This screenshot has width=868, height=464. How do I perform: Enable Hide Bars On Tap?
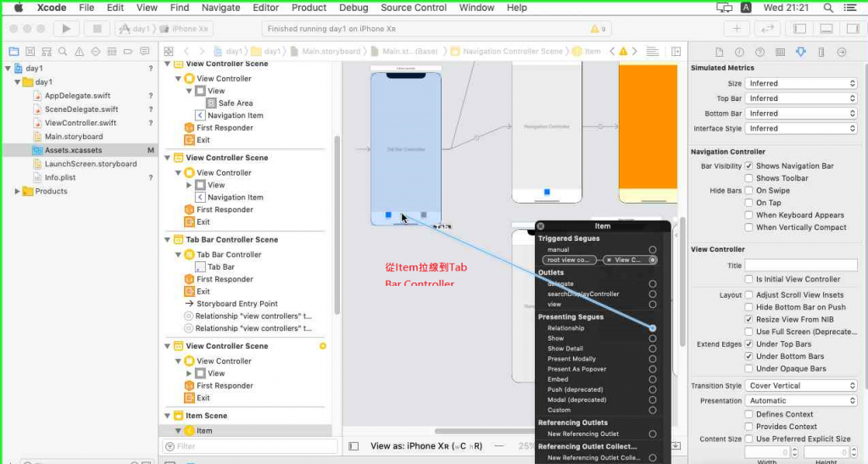tap(749, 203)
